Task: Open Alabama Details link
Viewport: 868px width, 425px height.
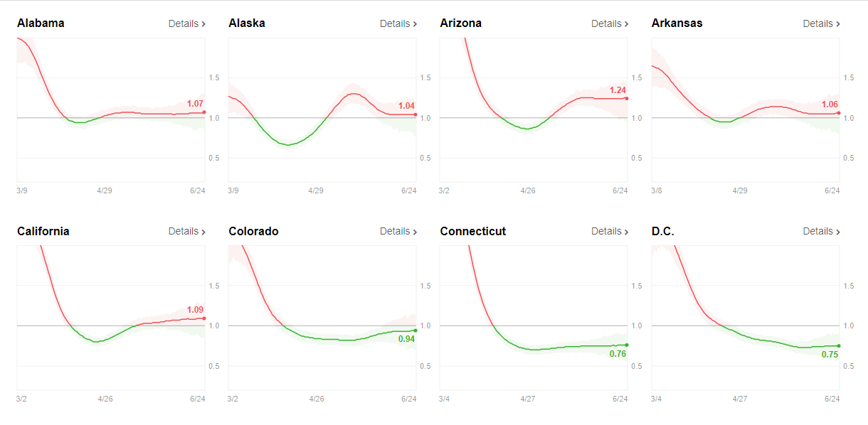Action: (x=187, y=23)
